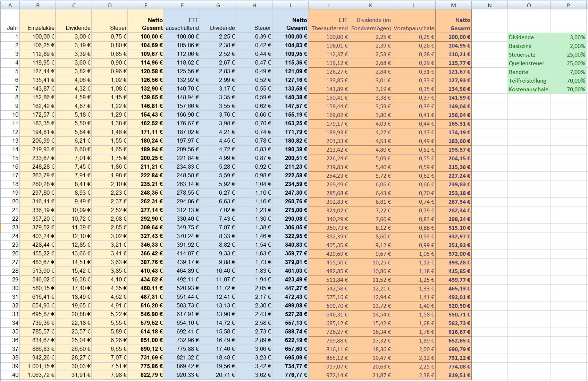Select the 776,77 € cell in column I
The width and height of the screenshot is (588, 381).
pos(290,375)
